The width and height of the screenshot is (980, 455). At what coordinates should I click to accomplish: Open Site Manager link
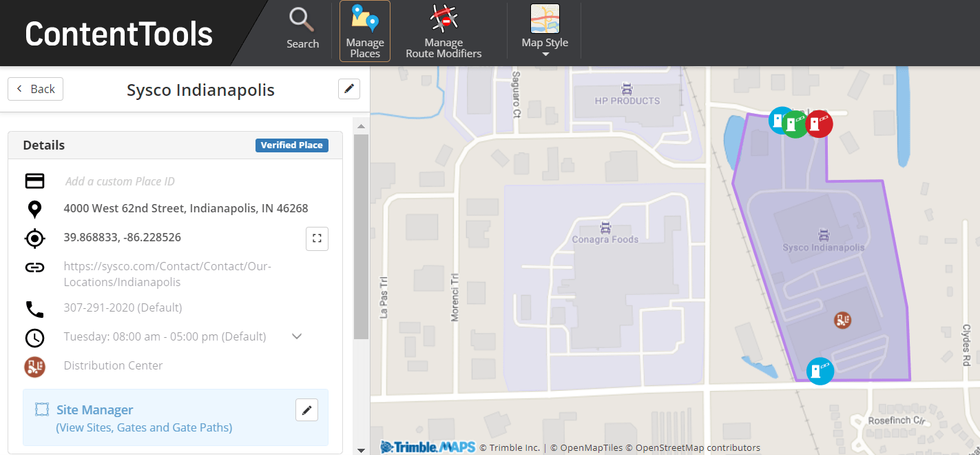click(x=94, y=410)
